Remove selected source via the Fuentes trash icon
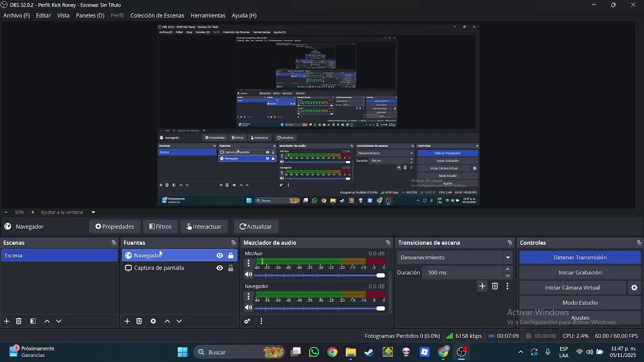Screen dimensions: 644x362 pos(139,321)
